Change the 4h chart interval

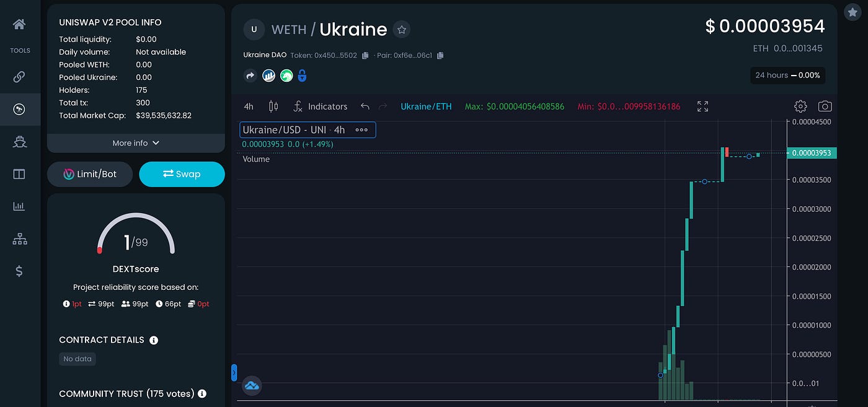249,107
